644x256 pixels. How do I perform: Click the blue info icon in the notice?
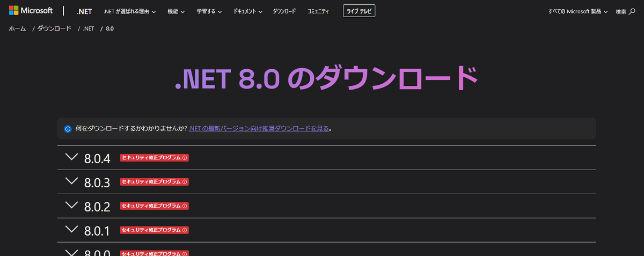[68, 129]
